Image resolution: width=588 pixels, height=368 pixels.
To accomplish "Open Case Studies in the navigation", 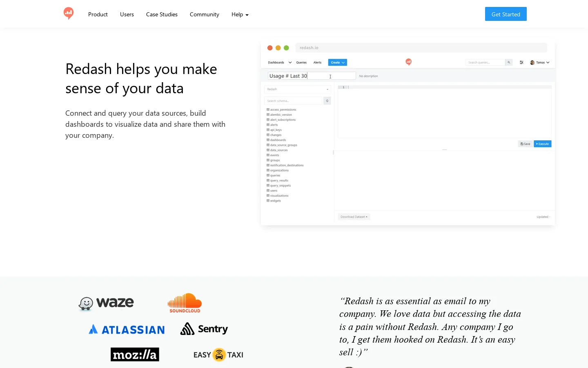I will click(162, 14).
